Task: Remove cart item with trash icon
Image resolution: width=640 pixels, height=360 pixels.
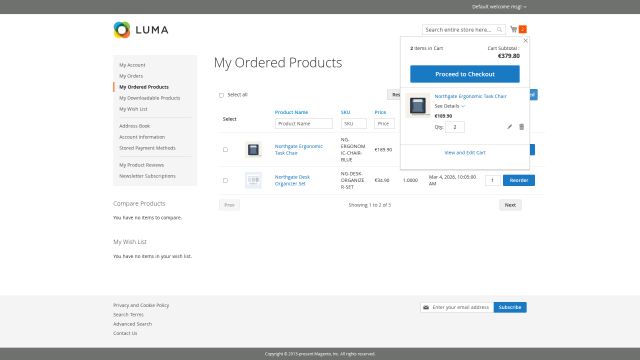Action: tap(521, 127)
